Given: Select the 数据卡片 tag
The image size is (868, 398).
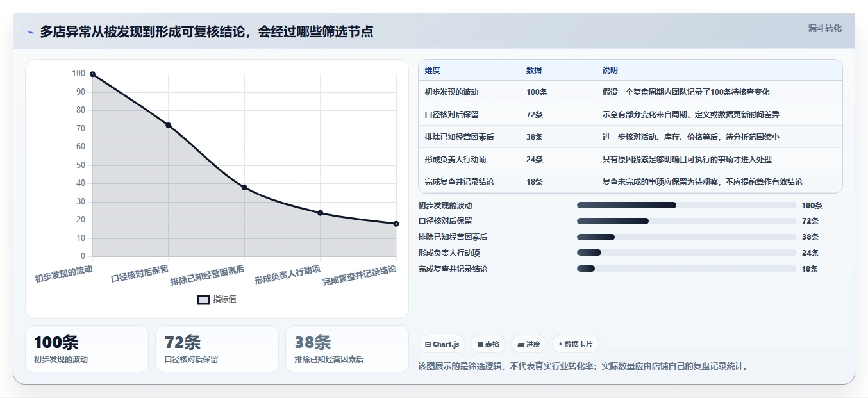Looking at the screenshot, I should [x=575, y=344].
